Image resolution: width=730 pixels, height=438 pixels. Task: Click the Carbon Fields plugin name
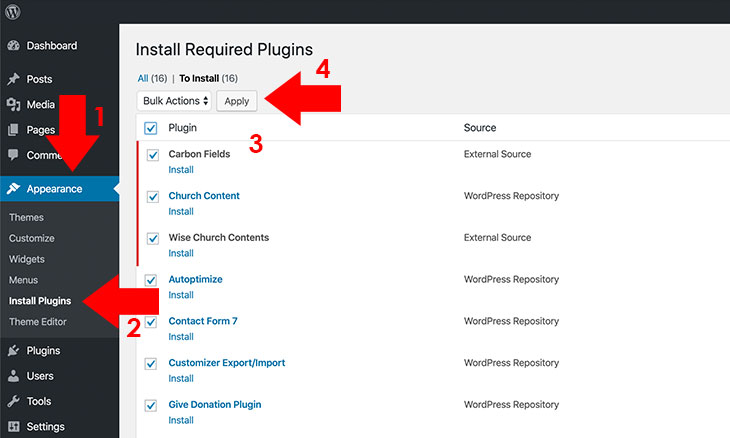(199, 154)
